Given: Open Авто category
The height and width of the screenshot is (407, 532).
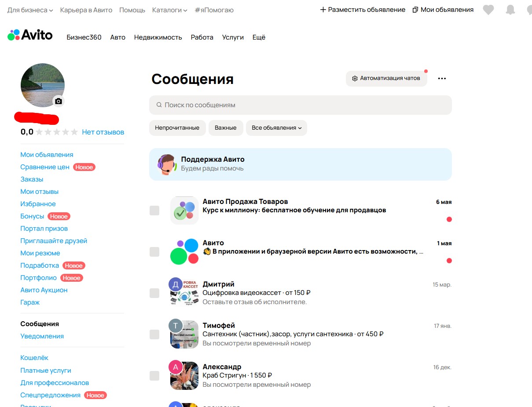Looking at the screenshot, I should click(x=118, y=37).
